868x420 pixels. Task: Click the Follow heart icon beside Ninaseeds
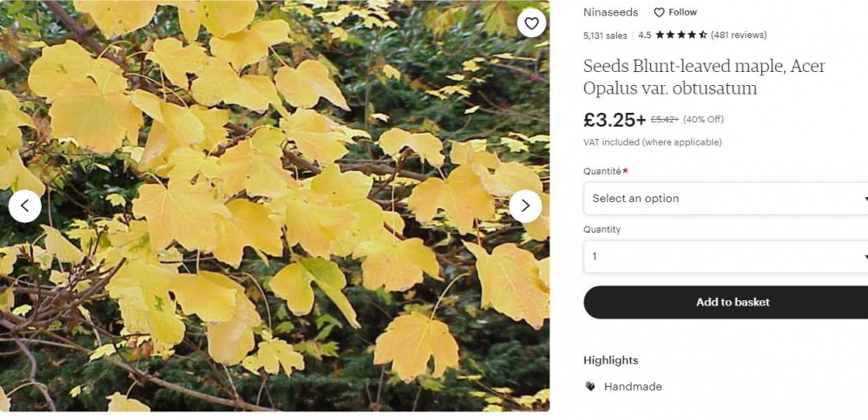[659, 12]
